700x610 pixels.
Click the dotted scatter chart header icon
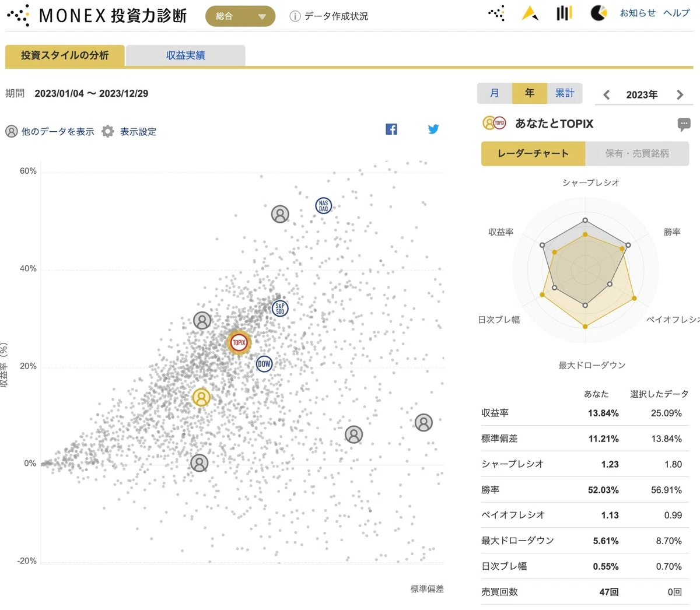click(x=496, y=13)
